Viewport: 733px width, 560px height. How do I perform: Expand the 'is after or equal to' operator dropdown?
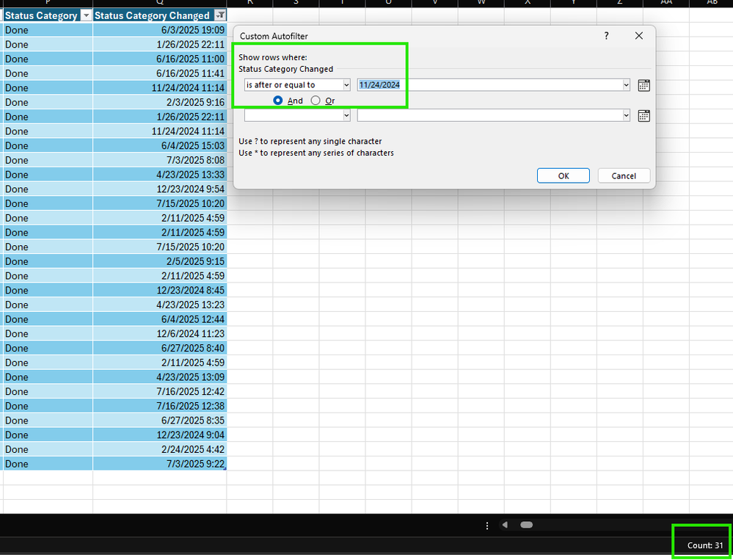(346, 84)
